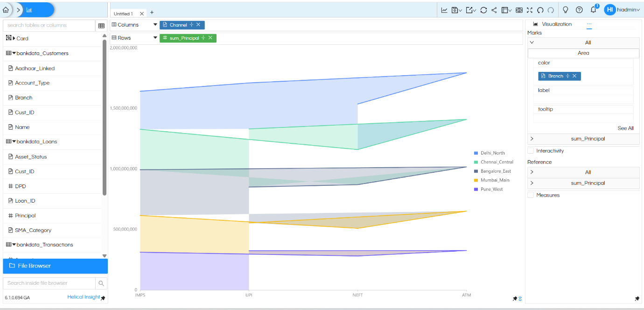This screenshot has height=310, width=644.
Task: Open the Columns dropdown arrow
Action: pos(155,25)
